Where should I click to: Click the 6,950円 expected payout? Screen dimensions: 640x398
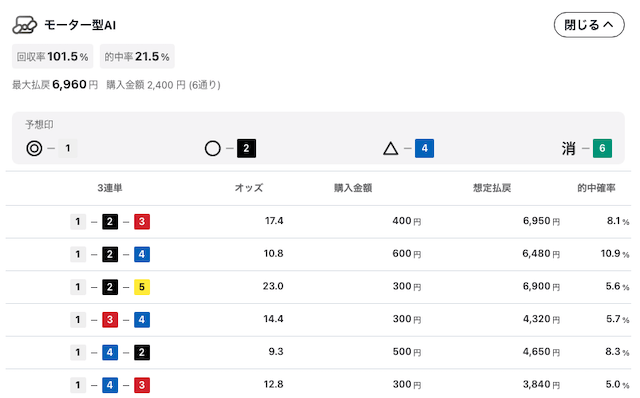(541, 221)
